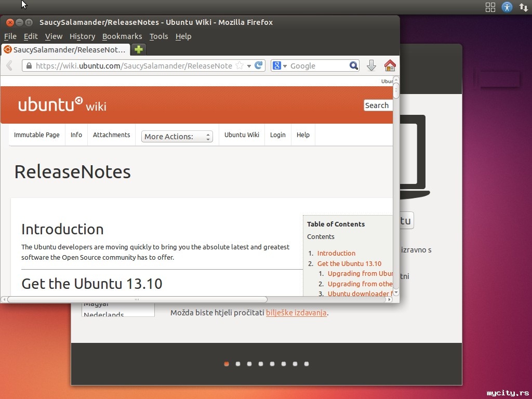
Task: Select the first orange slideshow dot in installer
Action: click(x=227, y=364)
